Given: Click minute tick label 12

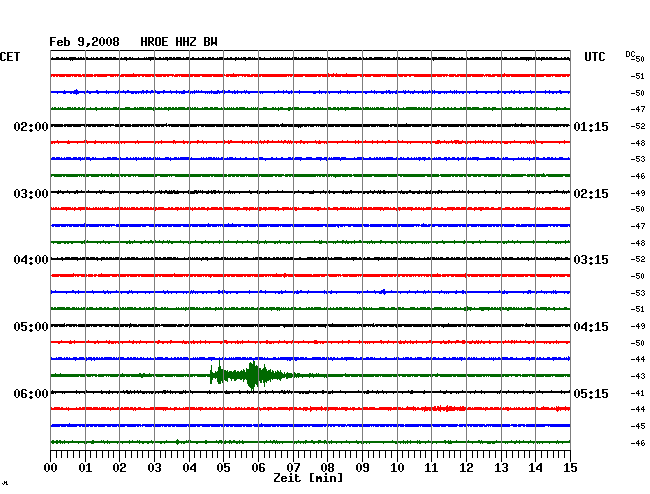Looking at the screenshot, I should [x=466, y=468].
